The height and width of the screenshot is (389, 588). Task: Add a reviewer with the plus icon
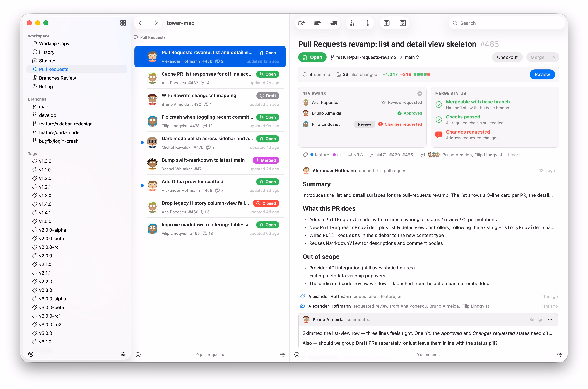pyautogui.click(x=419, y=94)
